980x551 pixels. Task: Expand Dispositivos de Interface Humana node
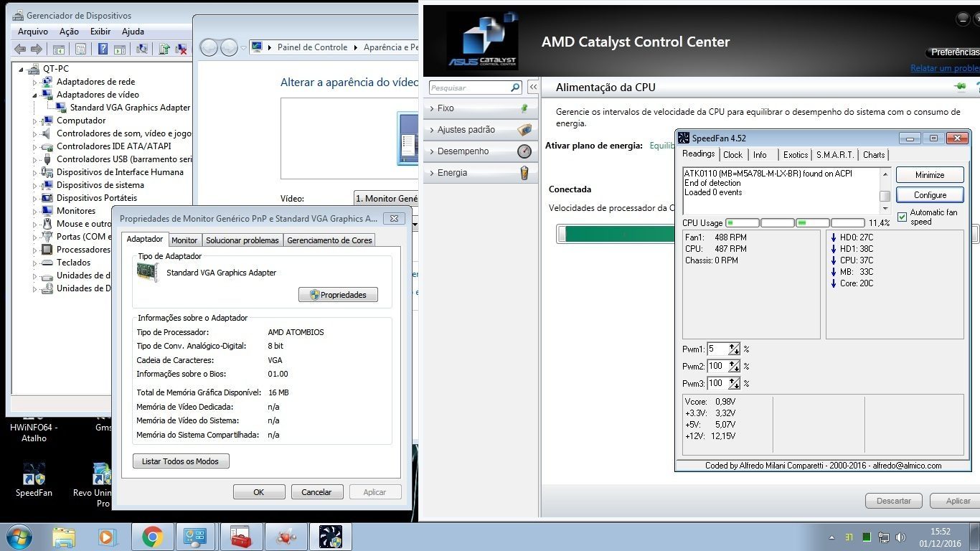point(34,172)
